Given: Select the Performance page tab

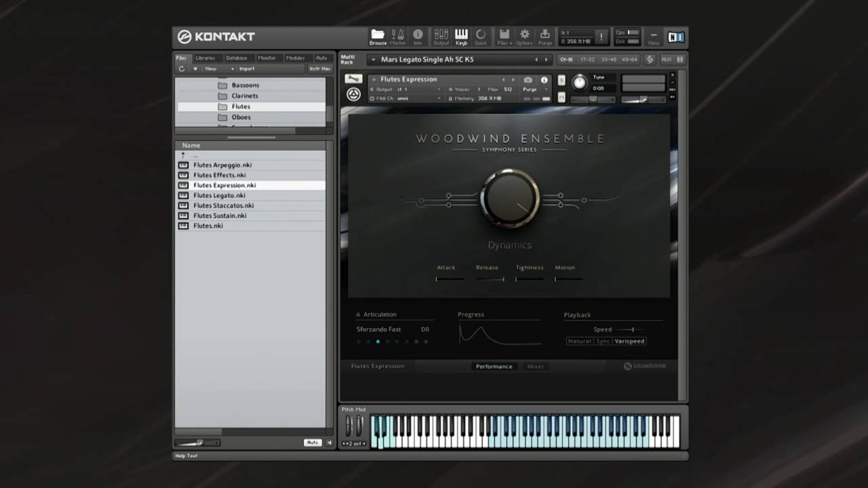Looking at the screenshot, I should (494, 366).
